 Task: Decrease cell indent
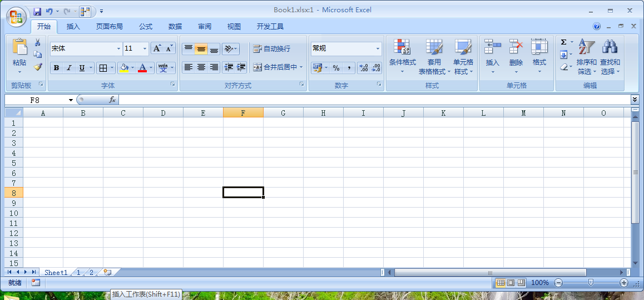pyautogui.click(x=229, y=67)
